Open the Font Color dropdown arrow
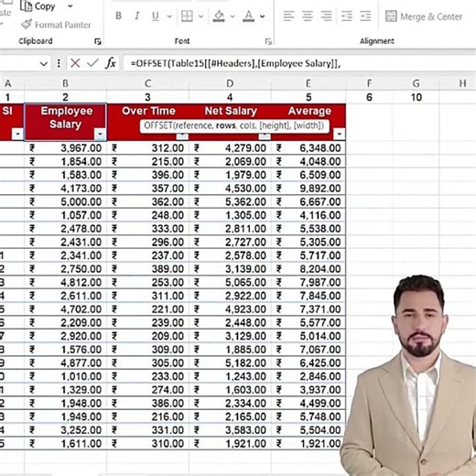476x476 pixels. [x=262, y=16]
